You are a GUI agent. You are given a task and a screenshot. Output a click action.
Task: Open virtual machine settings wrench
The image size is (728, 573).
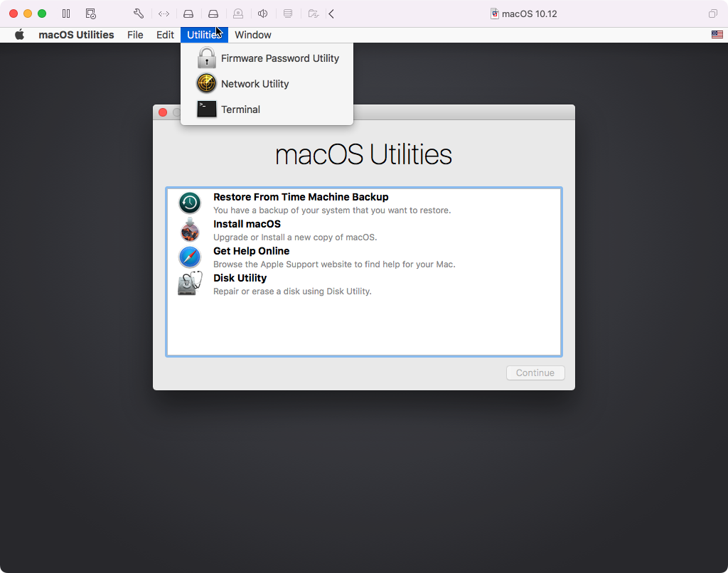[x=139, y=14]
